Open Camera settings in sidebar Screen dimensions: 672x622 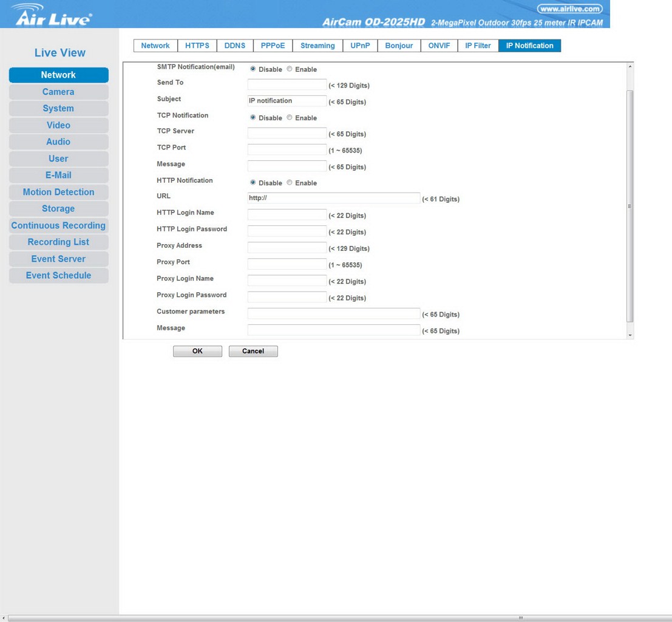[x=59, y=92]
